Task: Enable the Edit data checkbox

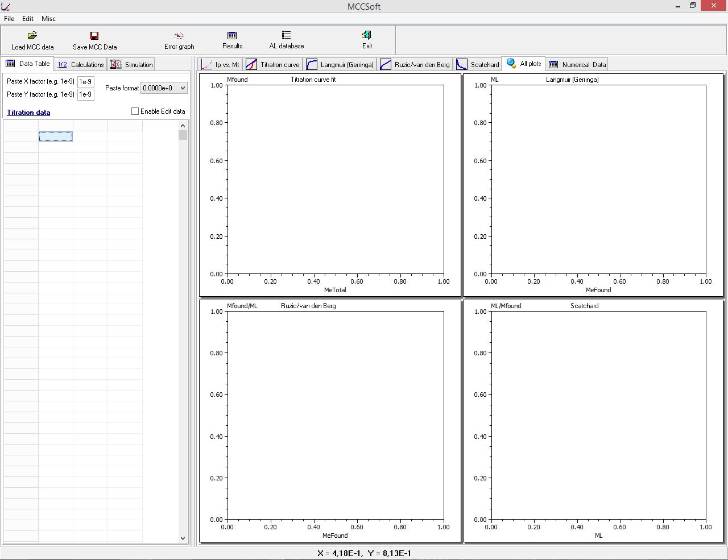Action: click(135, 111)
